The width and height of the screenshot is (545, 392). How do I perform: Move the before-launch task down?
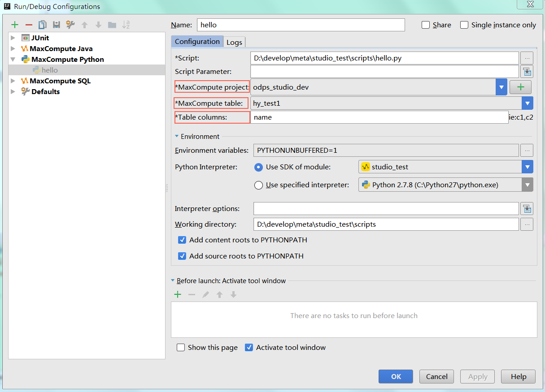tap(233, 295)
